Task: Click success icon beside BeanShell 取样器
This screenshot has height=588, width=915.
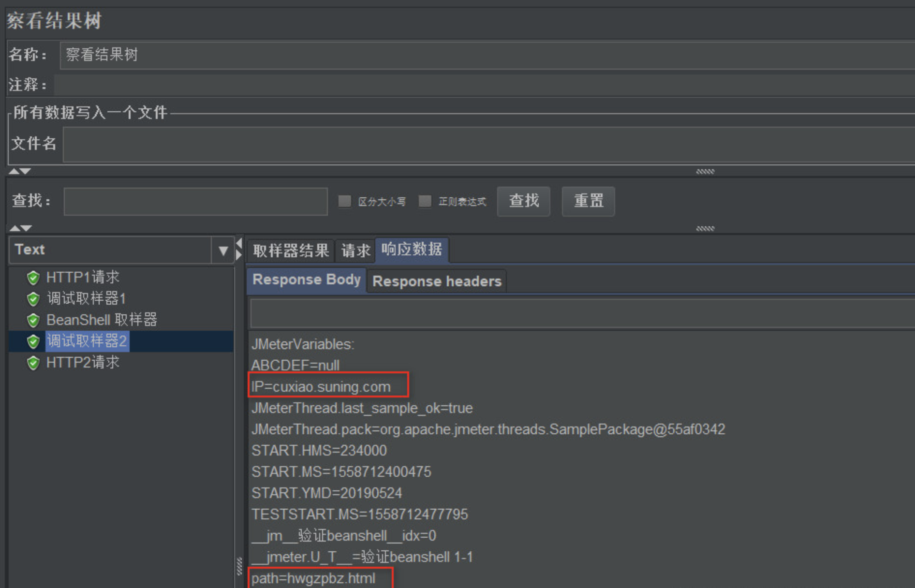Action: click(x=33, y=320)
